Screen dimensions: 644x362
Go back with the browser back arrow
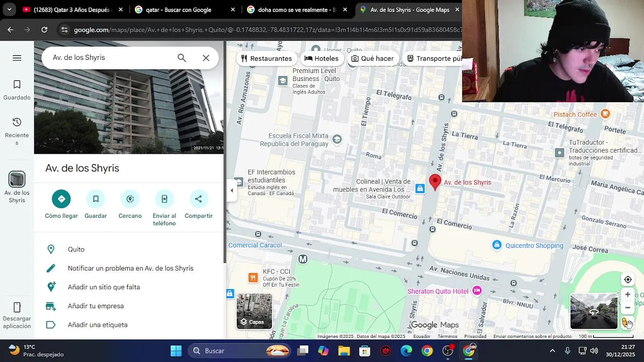[x=11, y=30]
